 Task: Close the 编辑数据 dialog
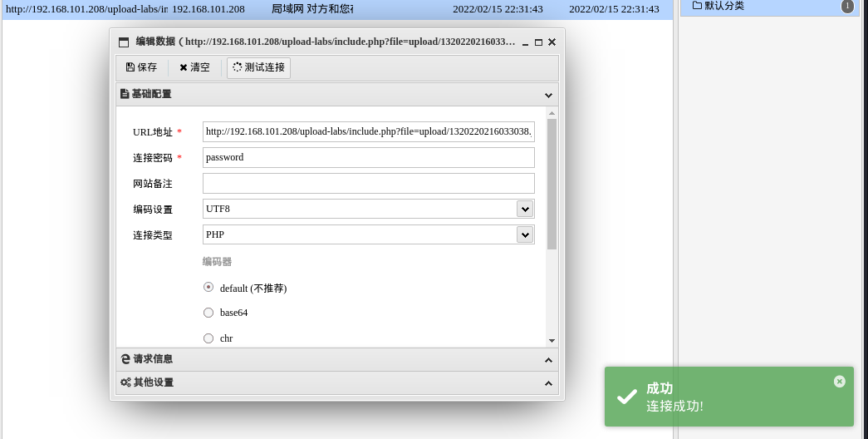[552, 42]
